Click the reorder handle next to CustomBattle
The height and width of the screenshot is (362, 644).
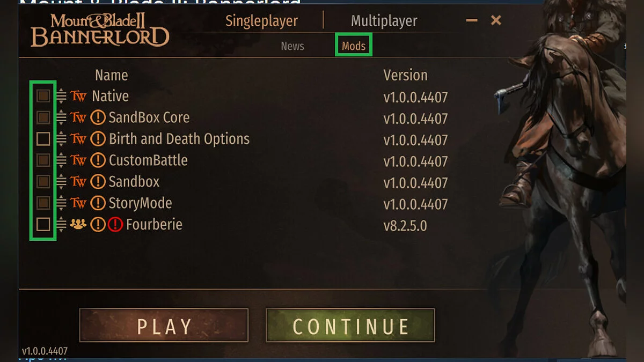point(61,160)
